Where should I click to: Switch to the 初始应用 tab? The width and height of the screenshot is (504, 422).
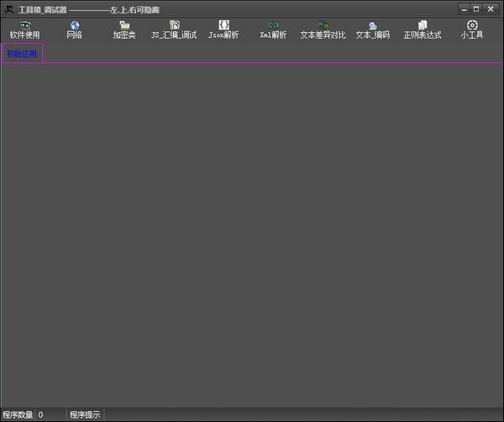22,54
